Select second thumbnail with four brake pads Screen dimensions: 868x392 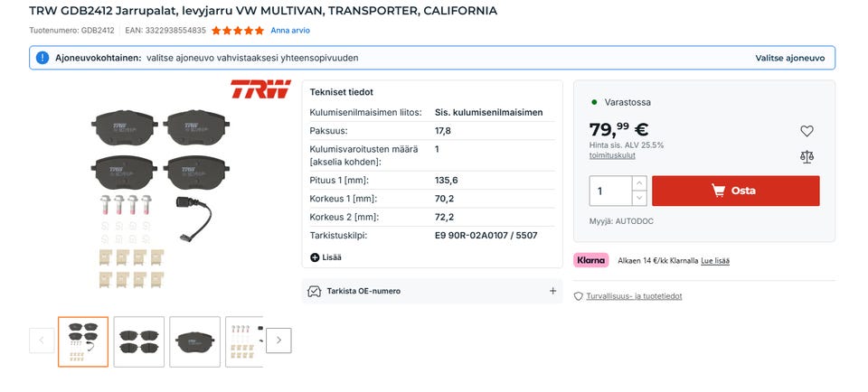coord(139,341)
